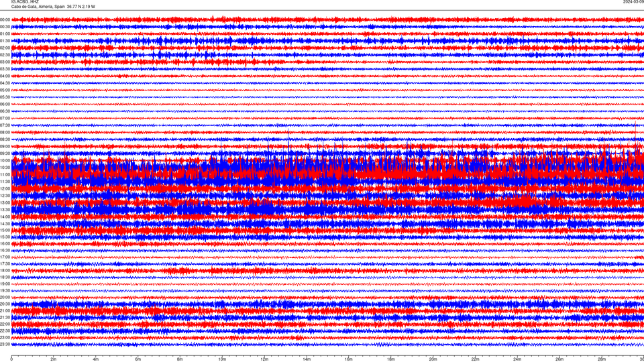Click the 6m tick label on the axis
The height and width of the screenshot is (362, 644).
coord(138,359)
